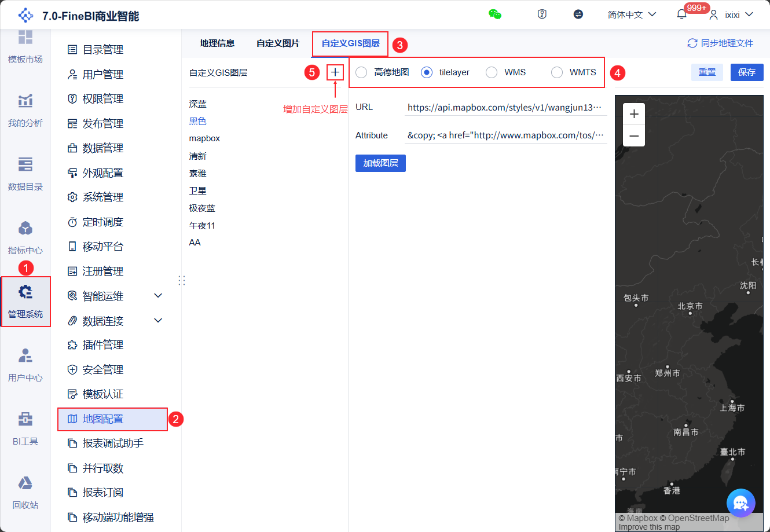770x532 pixels.
Task: Switch to the 地理信息 tab
Action: [x=217, y=43]
